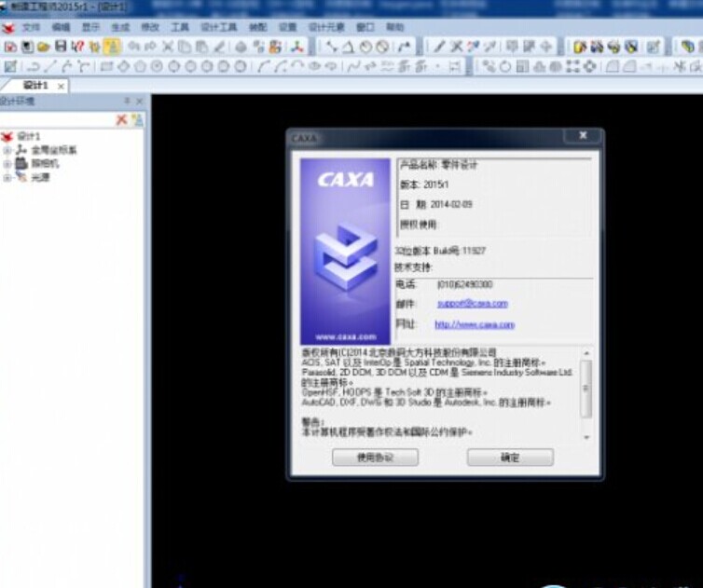703x588 pixels.
Task: Click the copyright text scrollbar thumb
Action: (586, 388)
